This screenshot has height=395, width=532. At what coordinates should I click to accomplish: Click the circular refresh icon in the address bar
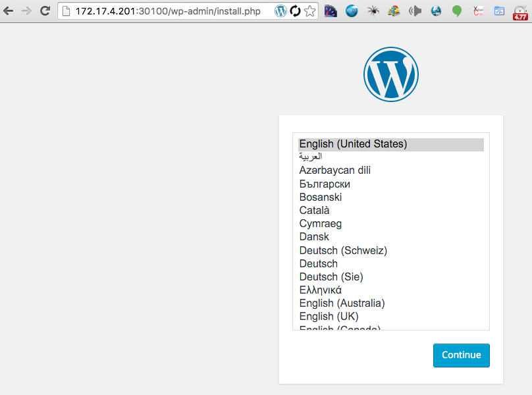coord(294,11)
